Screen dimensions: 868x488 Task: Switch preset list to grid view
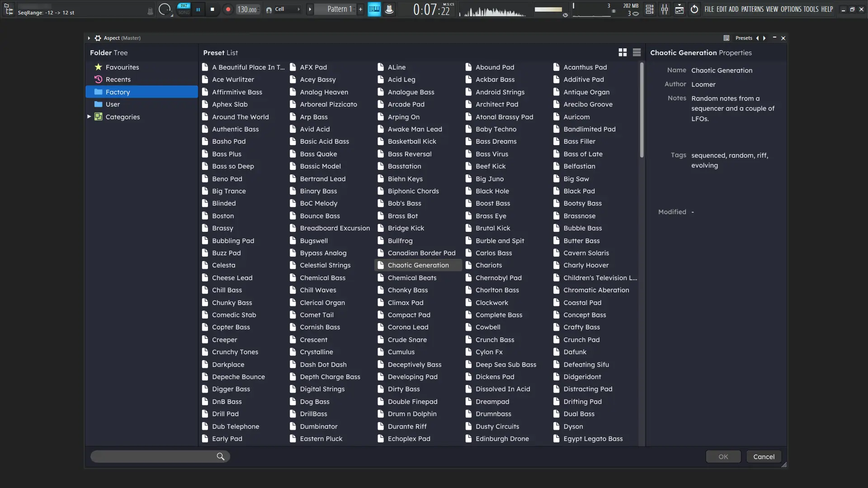pyautogui.click(x=623, y=53)
